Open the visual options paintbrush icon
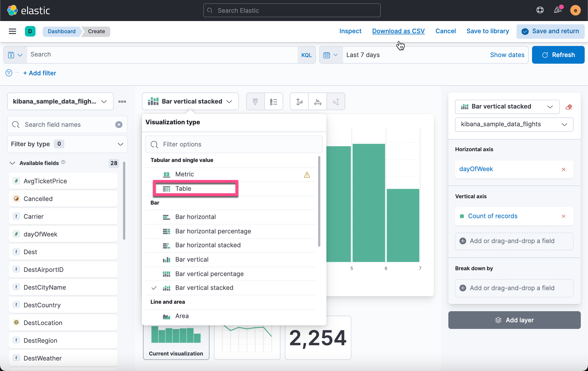The height and width of the screenshot is (371, 588). [x=255, y=102]
